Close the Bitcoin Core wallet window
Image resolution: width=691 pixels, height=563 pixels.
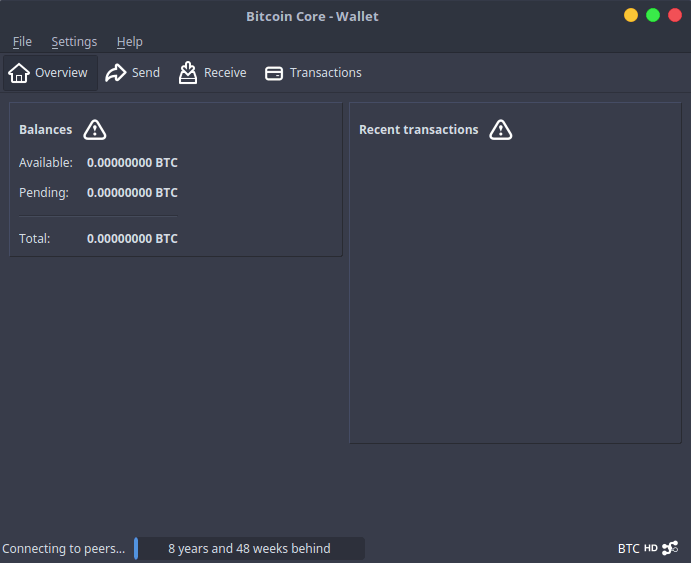tap(675, 15)
